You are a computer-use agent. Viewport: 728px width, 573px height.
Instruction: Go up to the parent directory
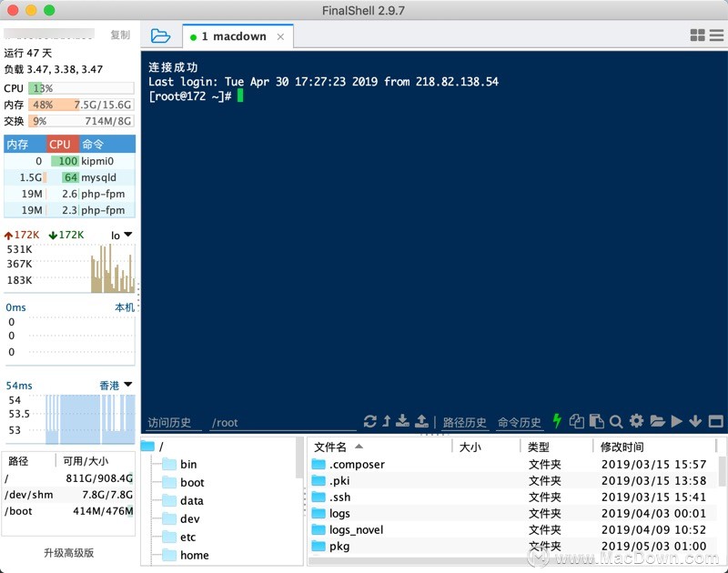pos(386,421)
